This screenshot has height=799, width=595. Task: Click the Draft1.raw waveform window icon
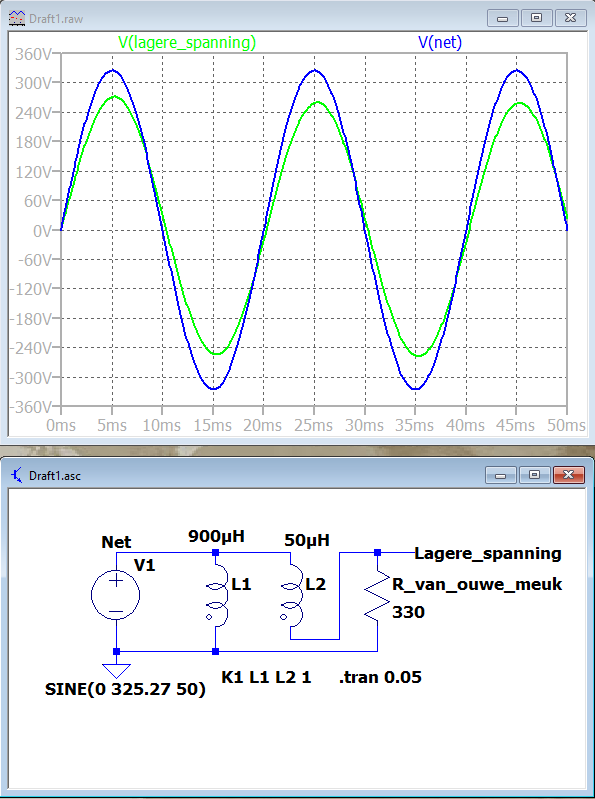17,18
